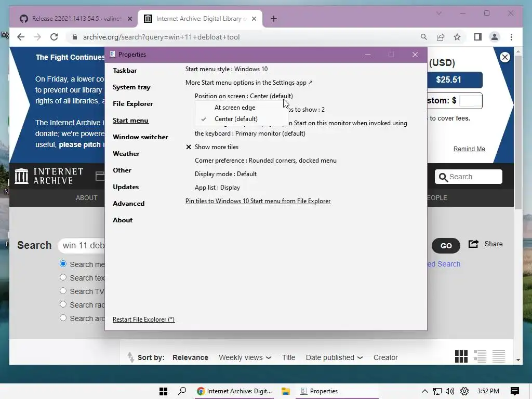Change Primary monitor (default) keyboard setting
532x399 pixels.
(250, 134)
